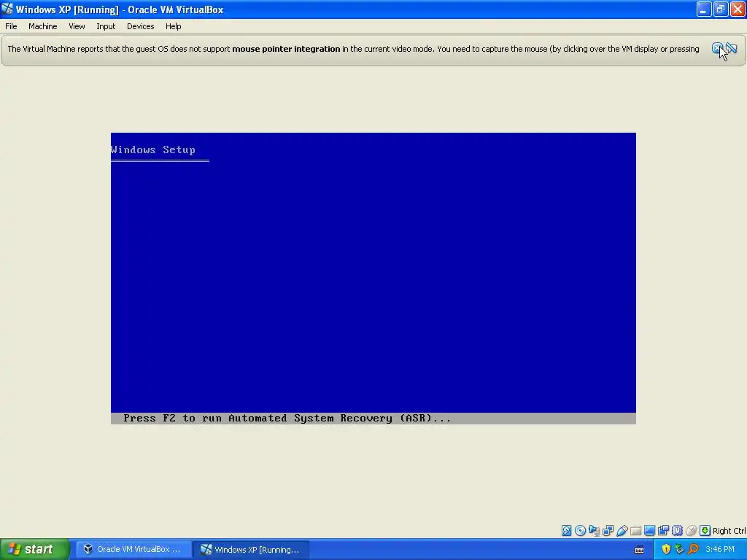Click the mouse pointer integration message text
The height and width of the screenshot is (560, 747).
pos(354,49)
